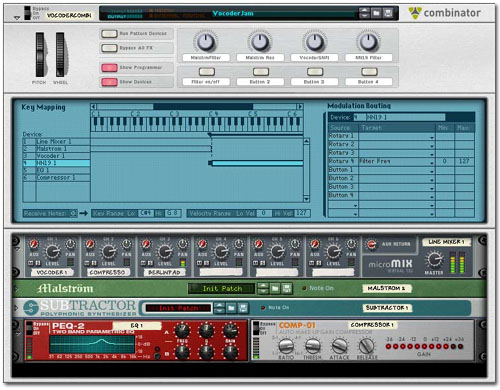Browse Malström patch via folder icon
Image resolution: width=500 pixels, height=390 pixels.
[x=275, y=288]
